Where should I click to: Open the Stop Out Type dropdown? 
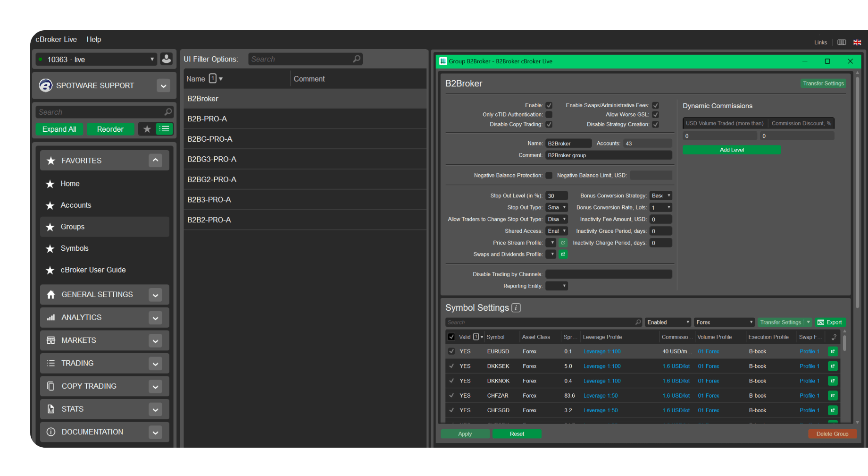[x=557, y=207]
